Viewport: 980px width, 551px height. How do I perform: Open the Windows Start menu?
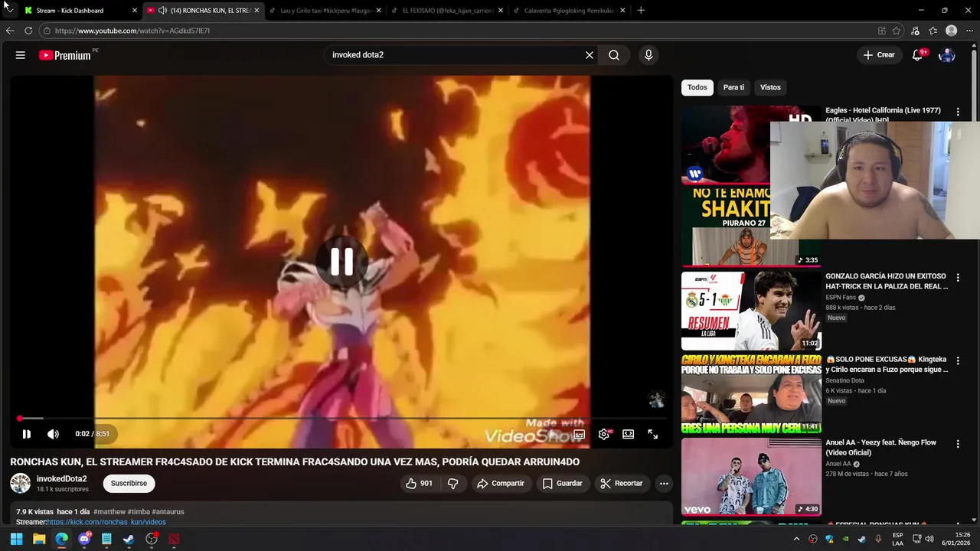click(16, 539)
